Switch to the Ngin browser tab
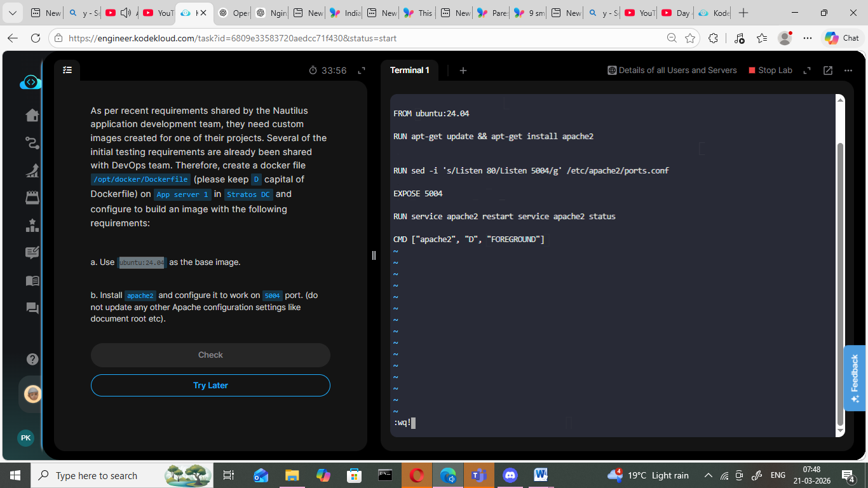Image resolution: width=868 pixels, height=488 pixels. click(x=270, y=13)
